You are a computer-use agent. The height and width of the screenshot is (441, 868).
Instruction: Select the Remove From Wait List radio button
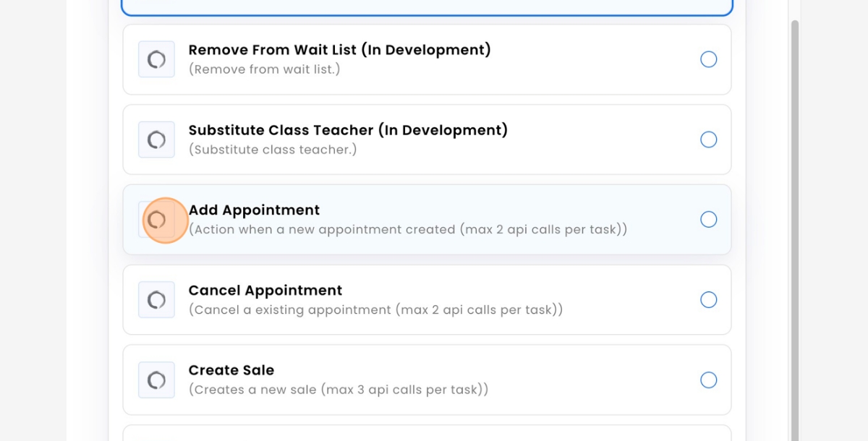[709, 59]
